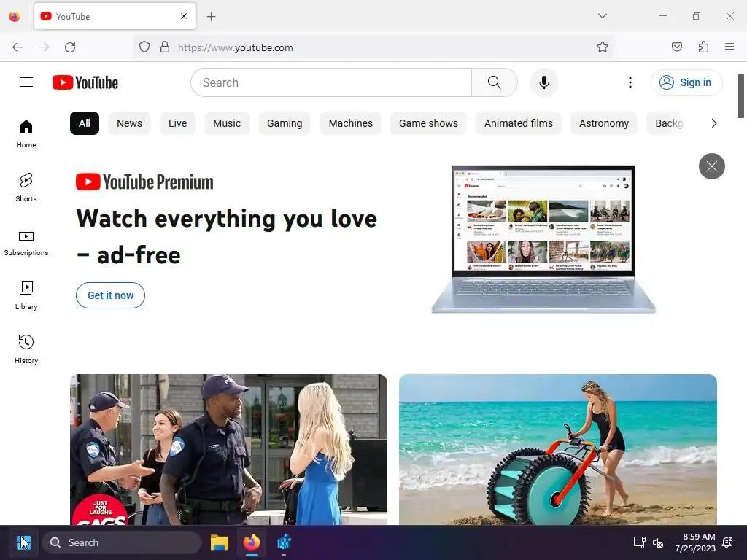Show more category chips arrow
Viewport: 747px width, 560px height.
pyautogui.click(x=713, y=123)
